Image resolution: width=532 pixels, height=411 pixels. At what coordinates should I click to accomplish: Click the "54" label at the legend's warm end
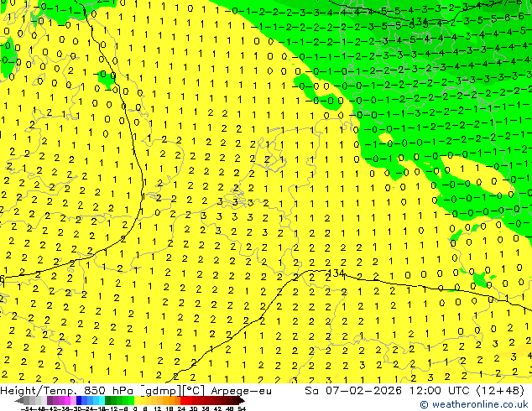tap(241, 408)
